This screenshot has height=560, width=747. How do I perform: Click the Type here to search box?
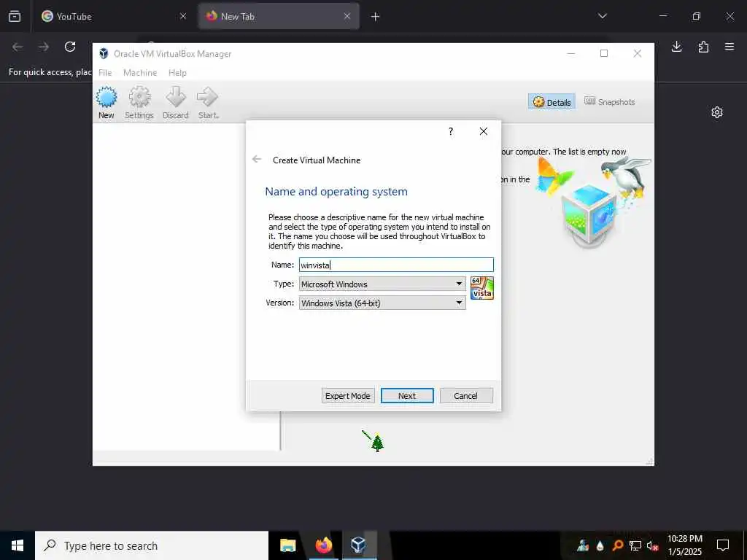coord(152,545)
